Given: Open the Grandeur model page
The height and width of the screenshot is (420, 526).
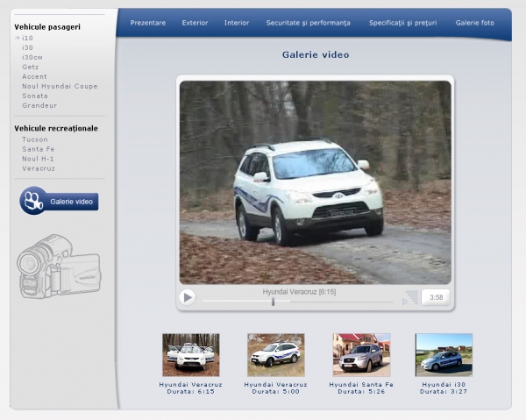Looking at the screenshot, I should tap(39, 106).
